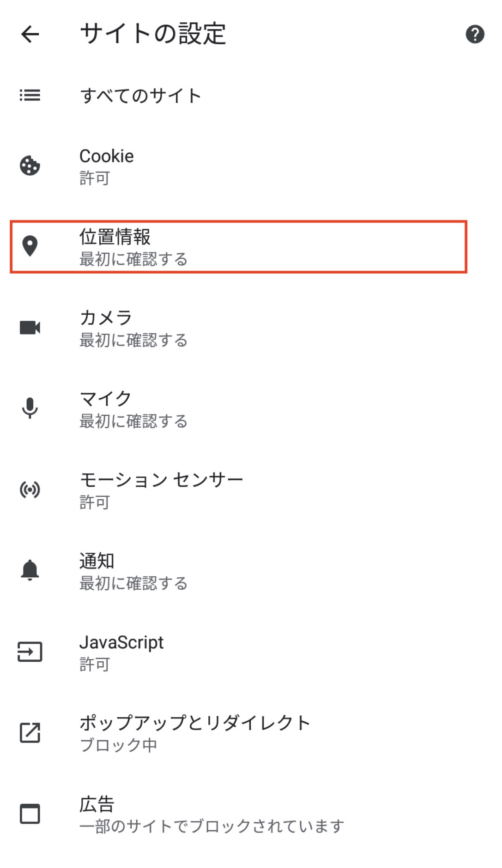Open Cookie settings entry
This screenshot has width=502, height=868.
tap(107, 167)
